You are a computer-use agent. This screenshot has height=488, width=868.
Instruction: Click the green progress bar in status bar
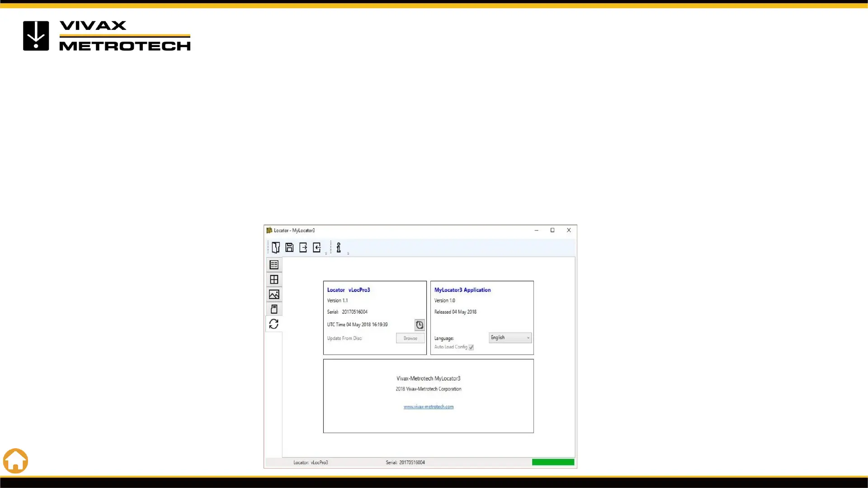tap(553, 462)
